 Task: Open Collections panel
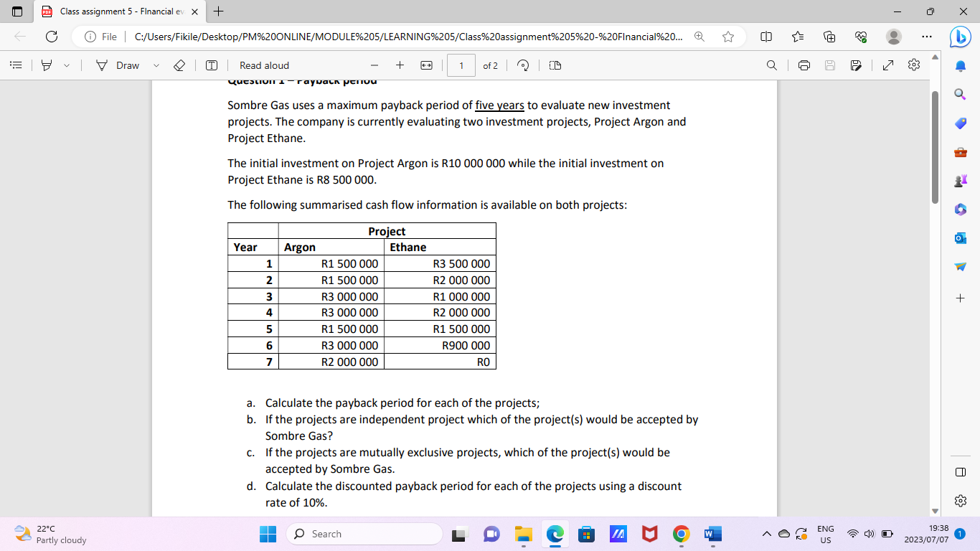[830, 37]
